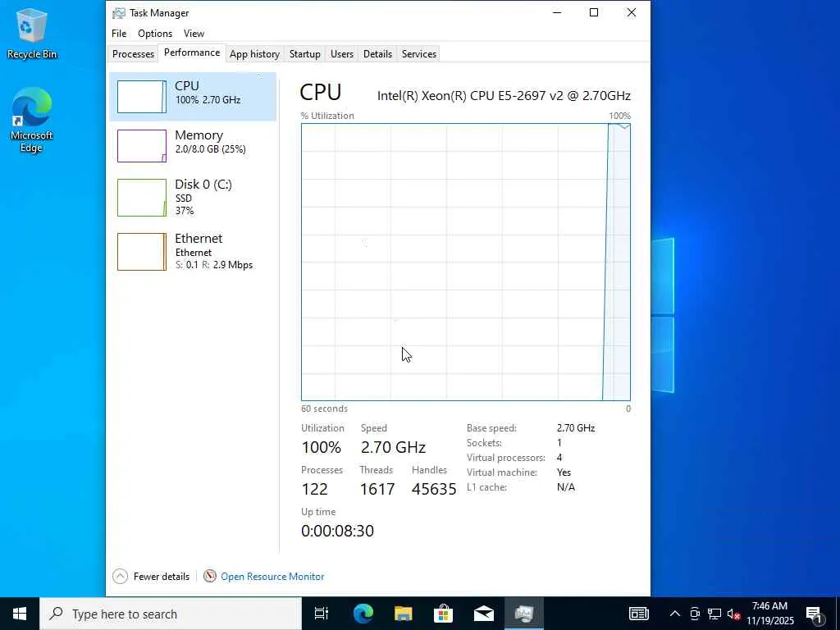Viewport: 840px width, 630px height.
Task: Click the Intel Xeon CPU model text
Action: [x=504, y=95]
